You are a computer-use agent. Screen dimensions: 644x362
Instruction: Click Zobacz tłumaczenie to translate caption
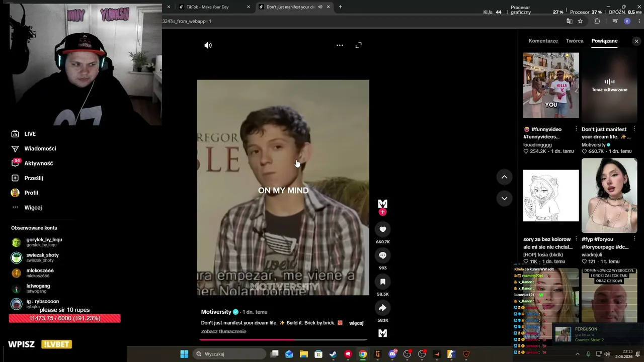coord(224,331)
